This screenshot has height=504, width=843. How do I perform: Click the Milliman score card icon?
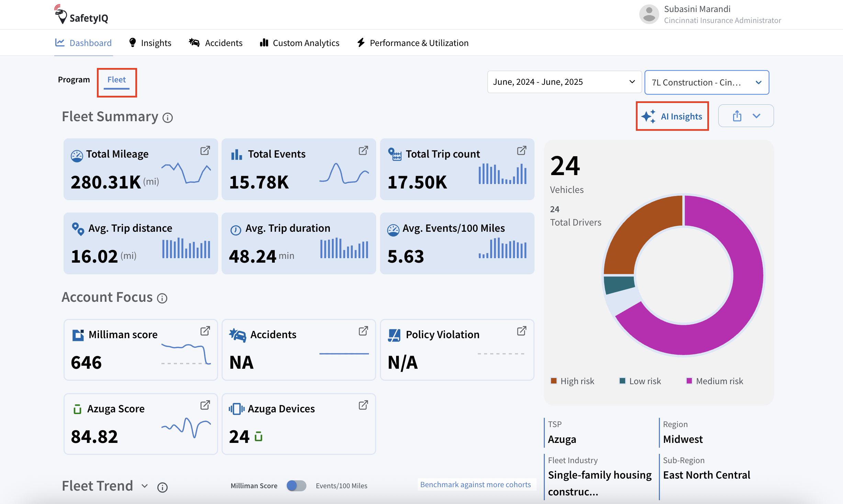[x=78, y=335]
